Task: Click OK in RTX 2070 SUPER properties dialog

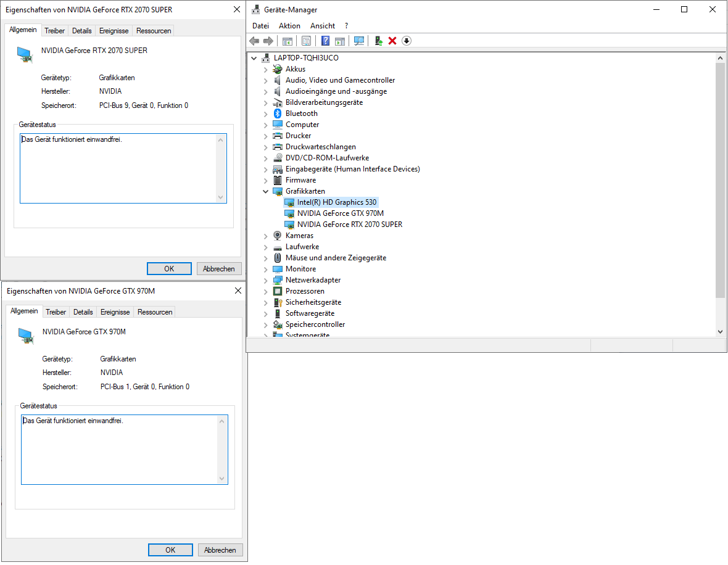Action: pos(169,269)
